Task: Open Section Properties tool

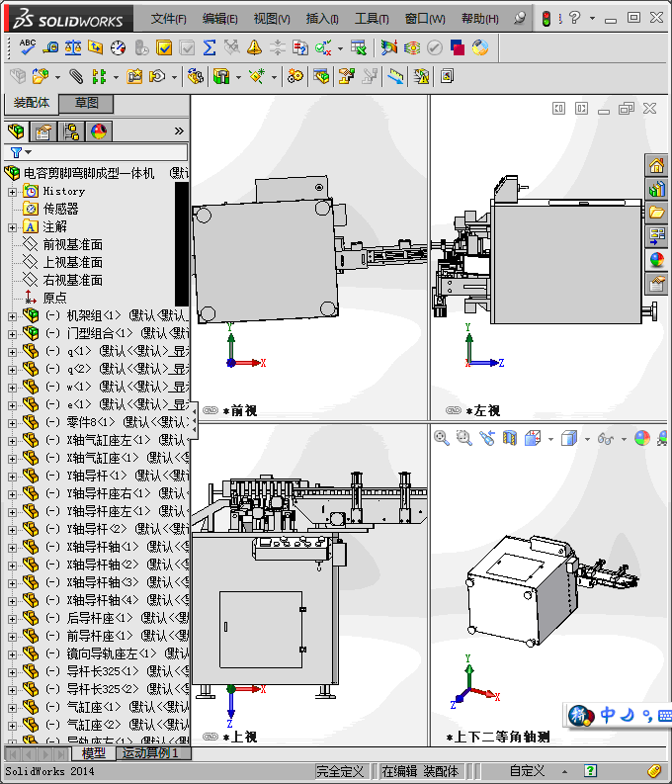Action: pos(96,47)
